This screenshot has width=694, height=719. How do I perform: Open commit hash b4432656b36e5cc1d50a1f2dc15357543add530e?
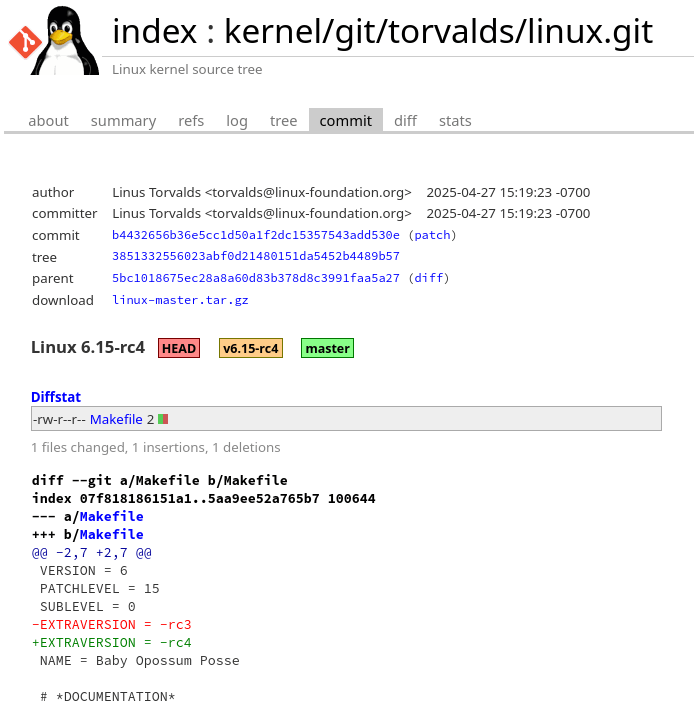click(x=255, y=235)
